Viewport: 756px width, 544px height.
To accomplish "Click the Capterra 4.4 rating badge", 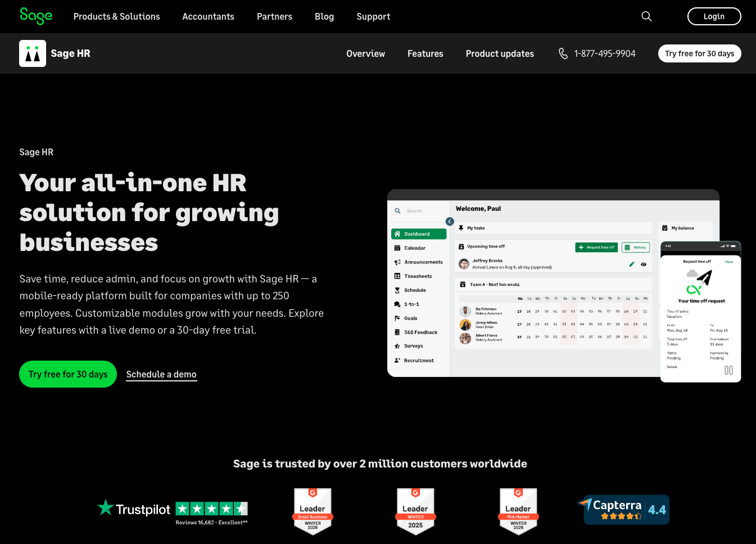I will 624,510.
